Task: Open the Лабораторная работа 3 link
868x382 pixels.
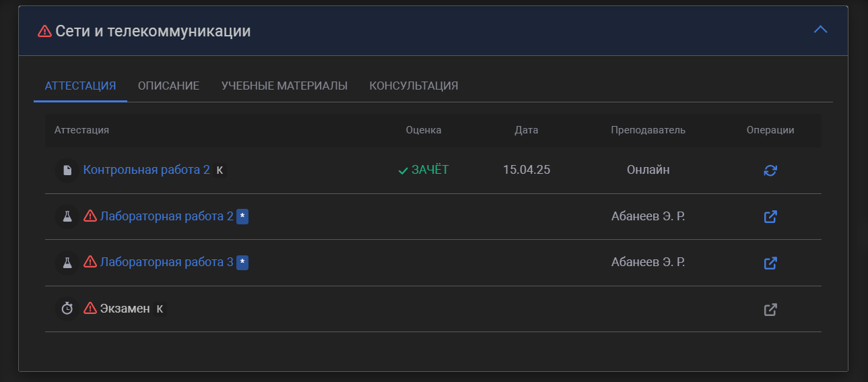Action: point(166,262)
